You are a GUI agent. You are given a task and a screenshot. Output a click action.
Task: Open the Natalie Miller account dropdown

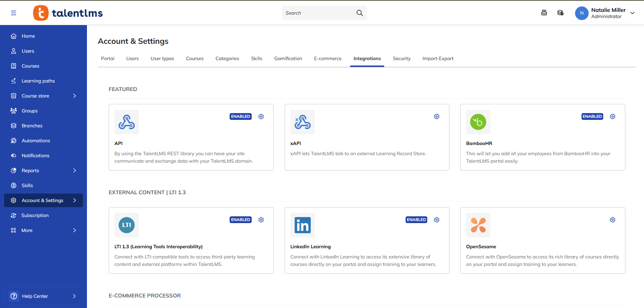606,13
